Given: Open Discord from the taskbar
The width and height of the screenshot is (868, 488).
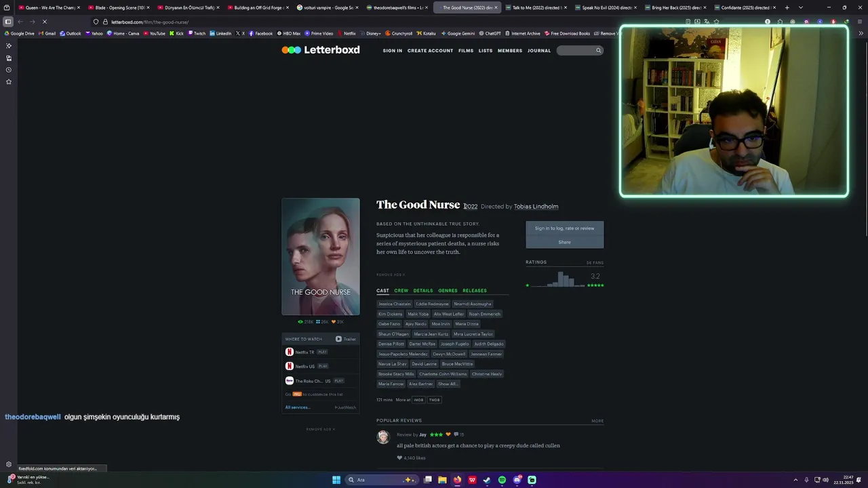Looking at the screenshot, I should pyautogui.click(x=517, y=480).
